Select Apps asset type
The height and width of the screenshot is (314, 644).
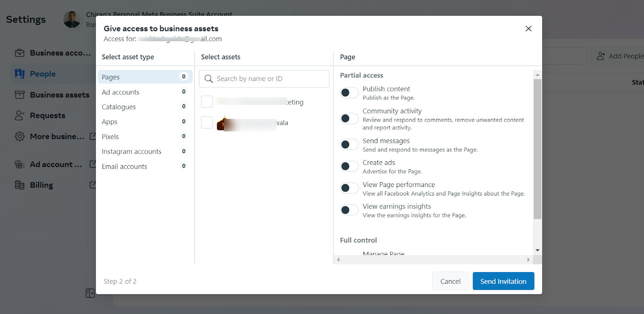tap(145, 122)
